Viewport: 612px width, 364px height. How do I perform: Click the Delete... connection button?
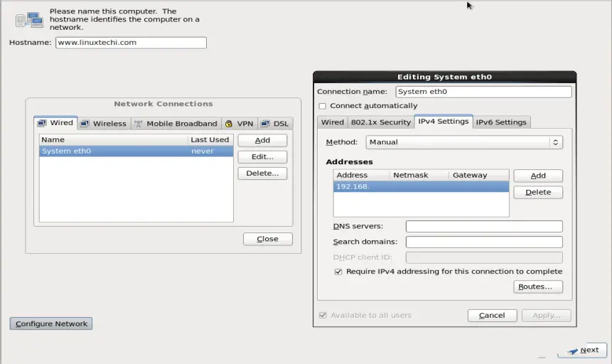tap(262, 173)
